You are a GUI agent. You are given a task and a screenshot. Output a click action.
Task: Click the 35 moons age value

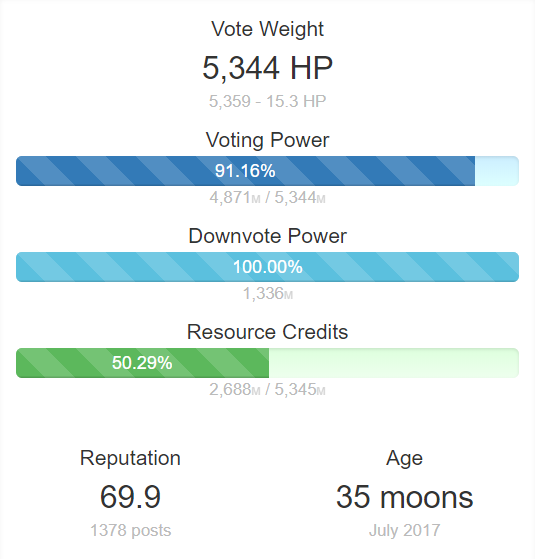point(405,497)
